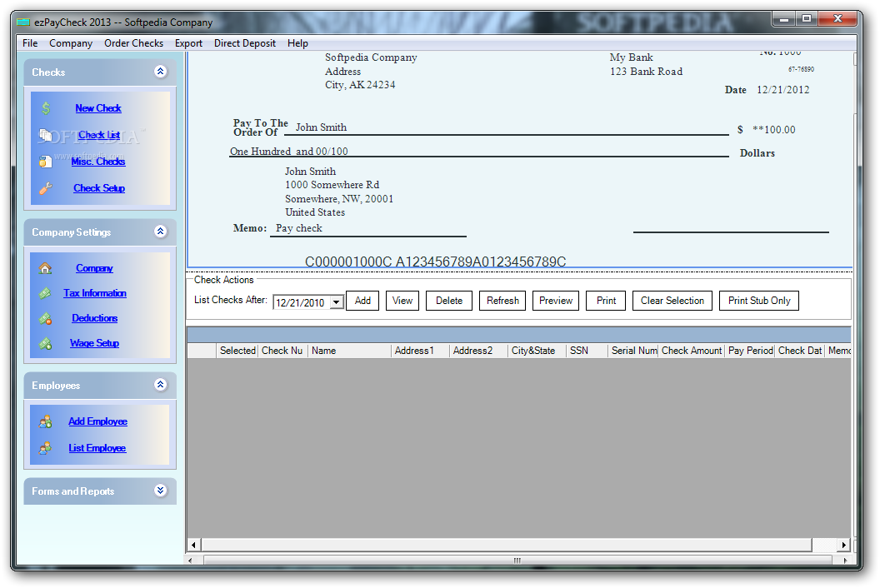
Task: Open the List Checks After date dropdown
Action: coord(336,302)
